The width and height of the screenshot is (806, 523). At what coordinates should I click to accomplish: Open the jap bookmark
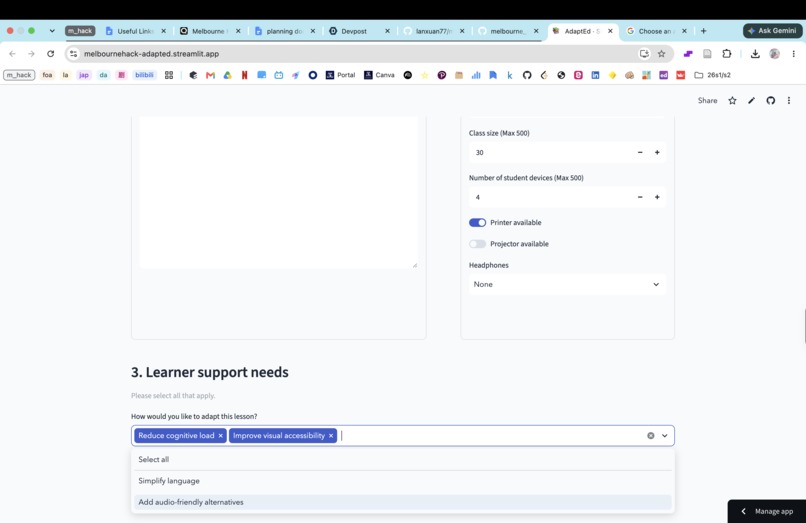tap(84, 75)
